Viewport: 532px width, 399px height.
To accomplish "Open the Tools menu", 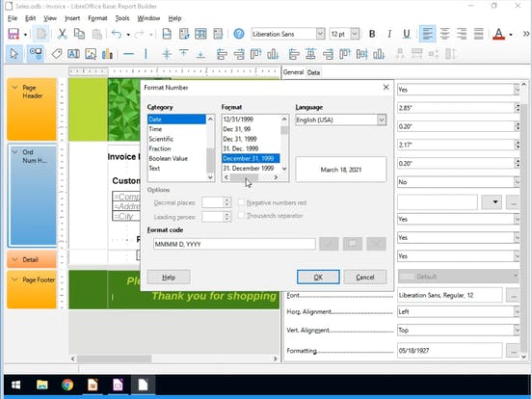I will [x=122, y=18].
